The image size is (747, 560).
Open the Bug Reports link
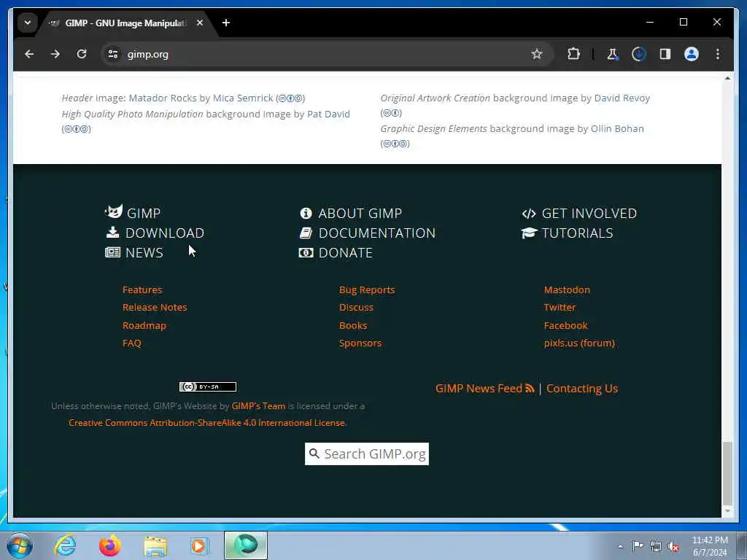coord(367,290)
